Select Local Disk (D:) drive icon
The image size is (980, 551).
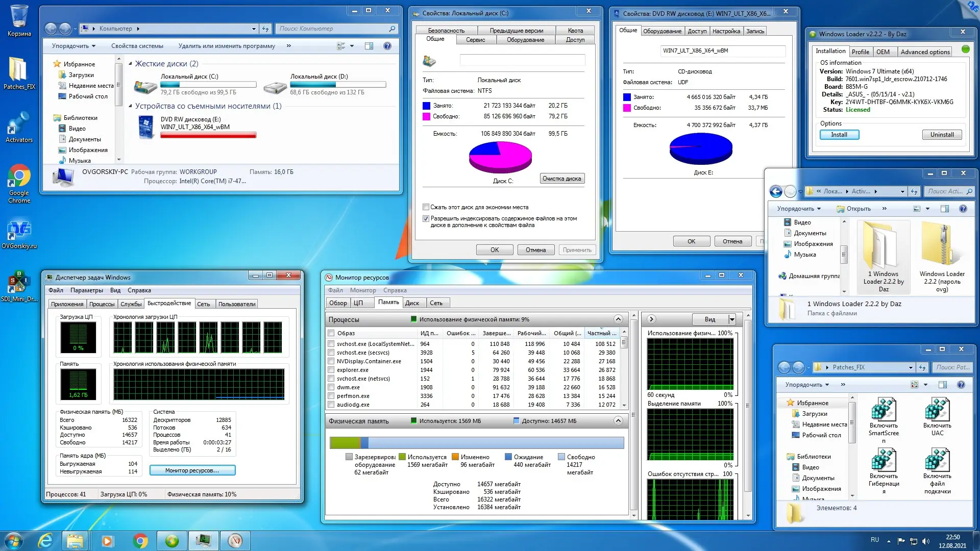(275, 88)
